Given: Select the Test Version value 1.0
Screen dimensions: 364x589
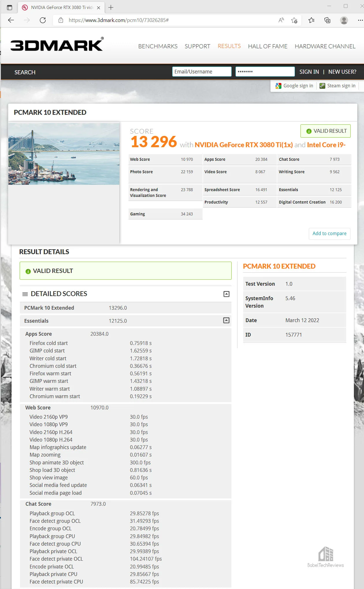Looking at the screenshot, I should coord(289,284).
